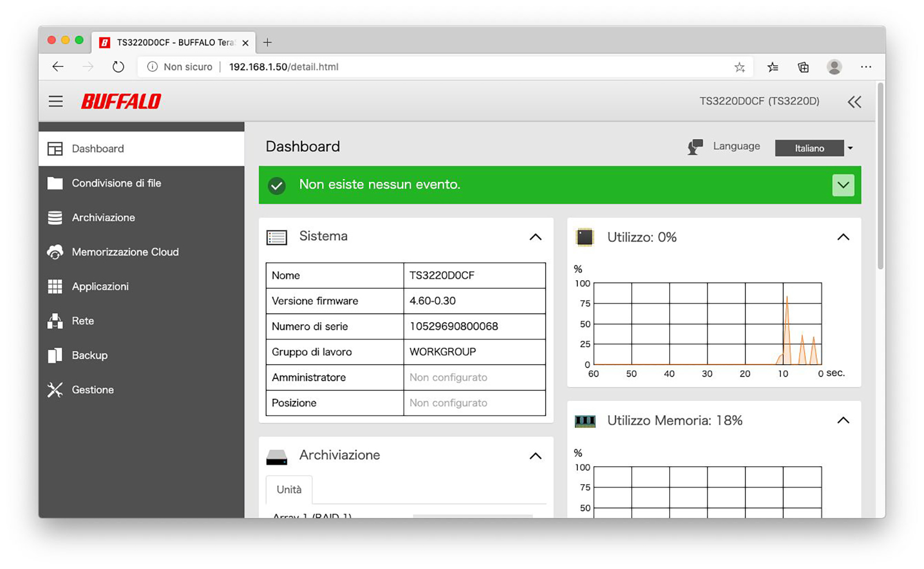Viewport: 924px width, 569px height.
Task: Click firmware version 4.60-0.30
Action: coord(433,301)
